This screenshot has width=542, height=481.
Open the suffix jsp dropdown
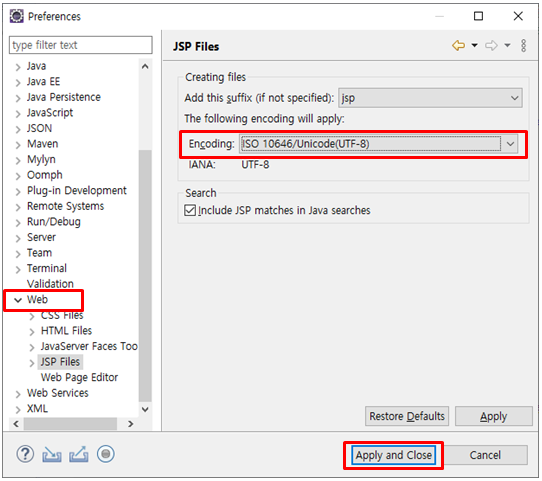click(x=430, y=98)
